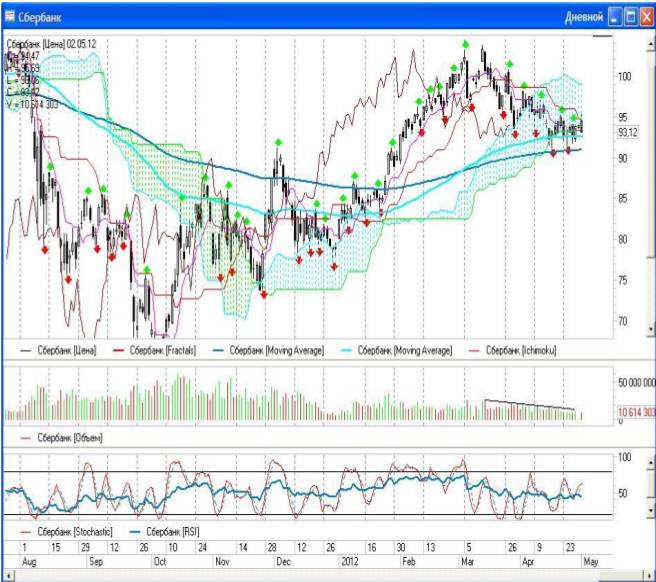
Task: Click the chart window icon in title bar
Action: (9, 16)
